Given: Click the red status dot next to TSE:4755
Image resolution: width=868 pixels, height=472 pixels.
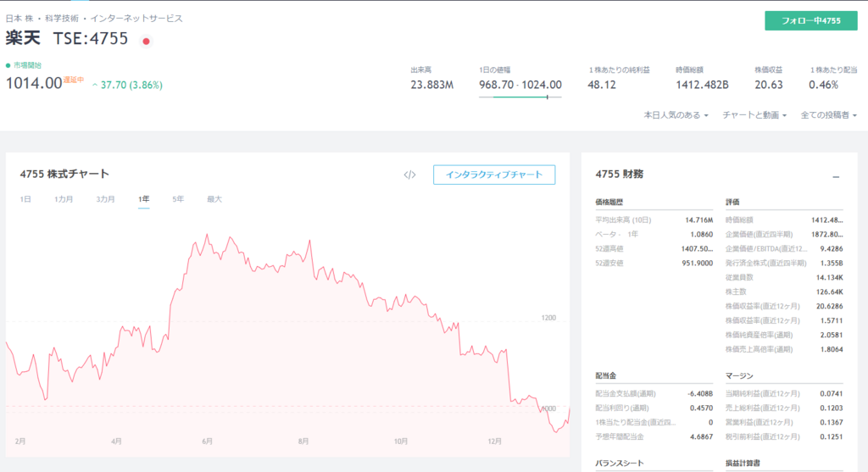Looking at the screenshot, I should (x=146, y=41).
